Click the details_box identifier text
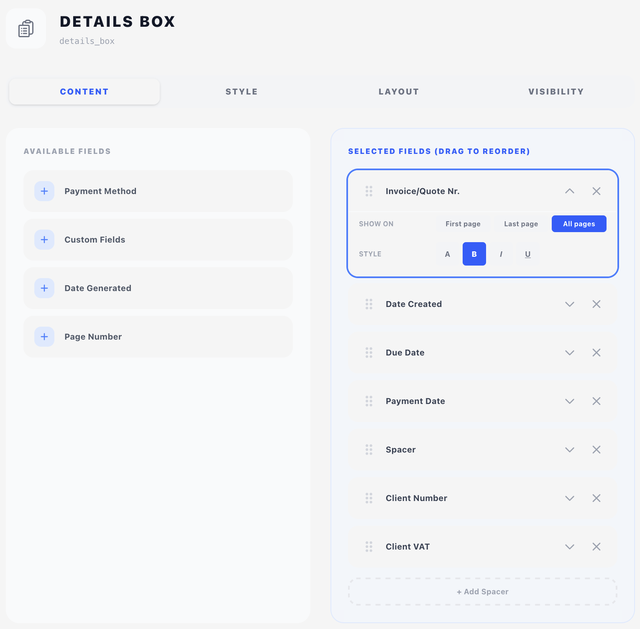The height and width of the screenshot is (629, 640). (87, 41)
